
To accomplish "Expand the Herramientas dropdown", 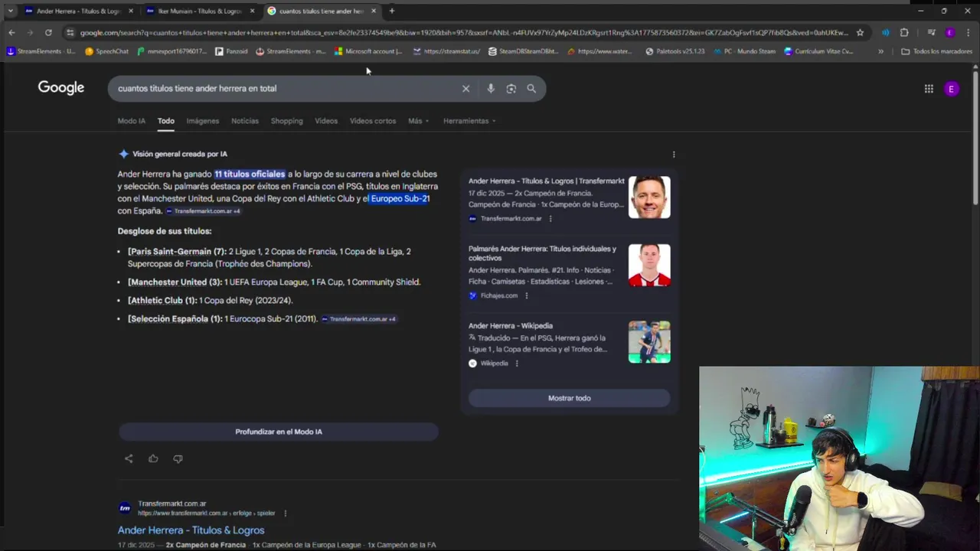I will point(469,121).
